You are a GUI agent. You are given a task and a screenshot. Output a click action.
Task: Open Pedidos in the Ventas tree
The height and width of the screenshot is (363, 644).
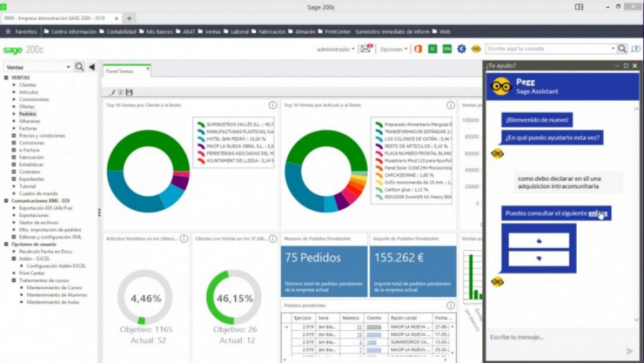coord(27,114)
